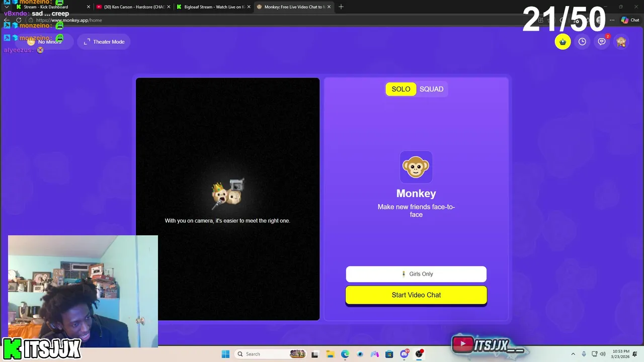Click the 'With you on camera' caption
The image size is (644, 362).
click(227, 221)
